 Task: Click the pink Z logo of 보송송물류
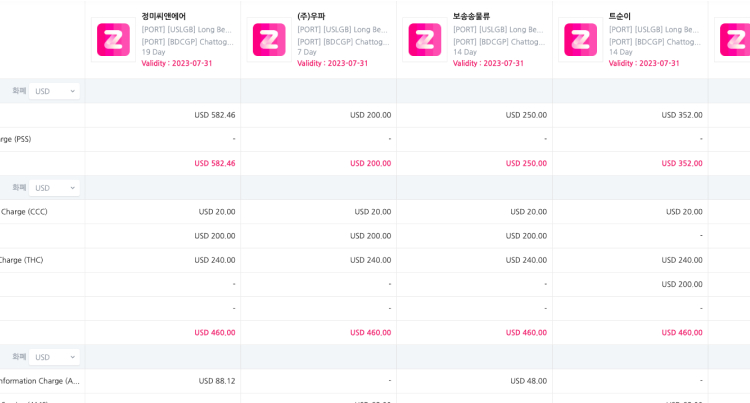pos(425,40)
